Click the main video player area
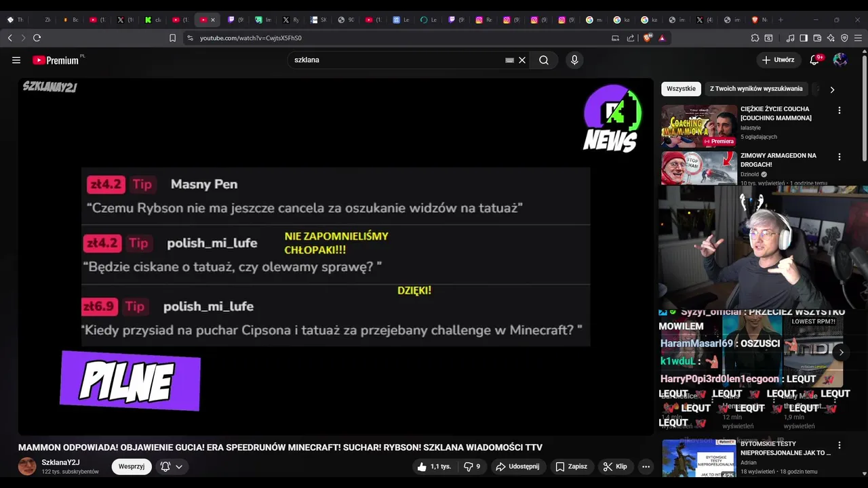The width and height of the screenshot is (868, 488). (x=336, y=256)
